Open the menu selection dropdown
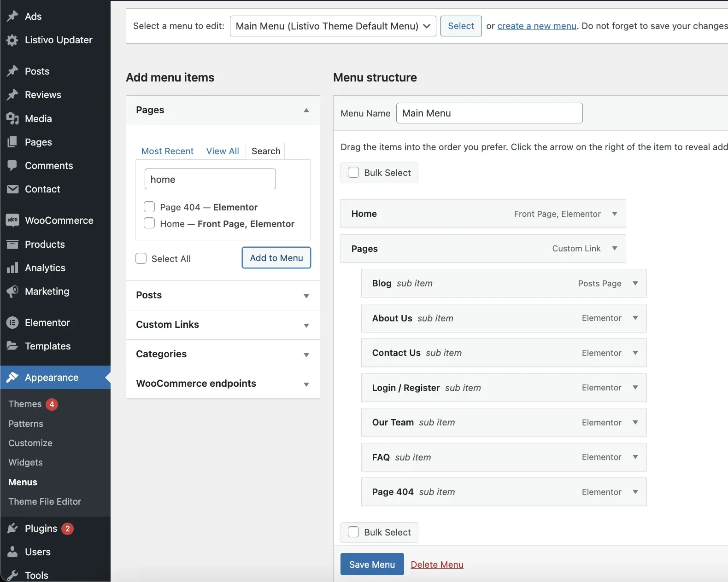The height and width of the screenshot is (582, 728). coord(333,26)
